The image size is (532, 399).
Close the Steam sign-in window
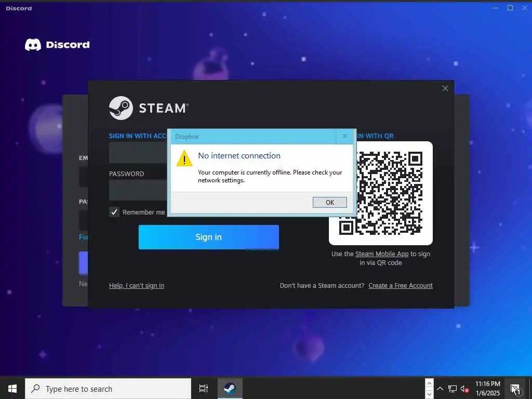(x=445, y=88)
